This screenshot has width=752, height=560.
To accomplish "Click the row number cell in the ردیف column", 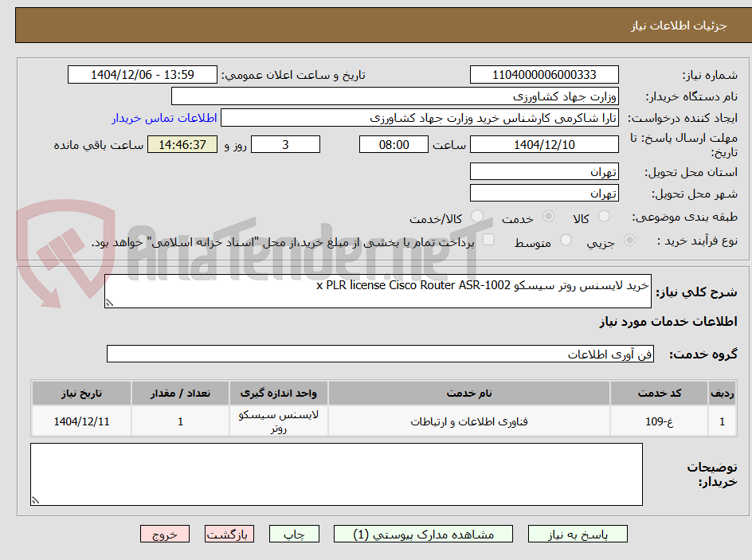I will click(x=723, y=421).
